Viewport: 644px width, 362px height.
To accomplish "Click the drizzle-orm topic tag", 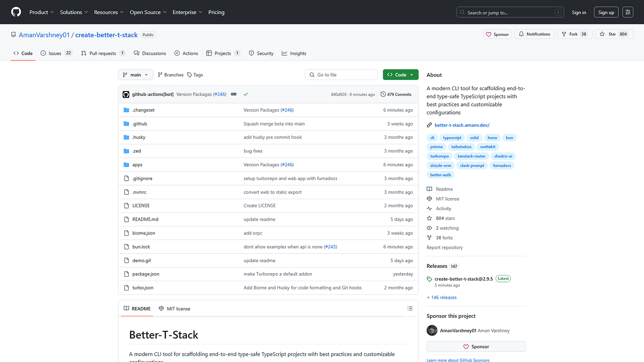I will 440,165.
